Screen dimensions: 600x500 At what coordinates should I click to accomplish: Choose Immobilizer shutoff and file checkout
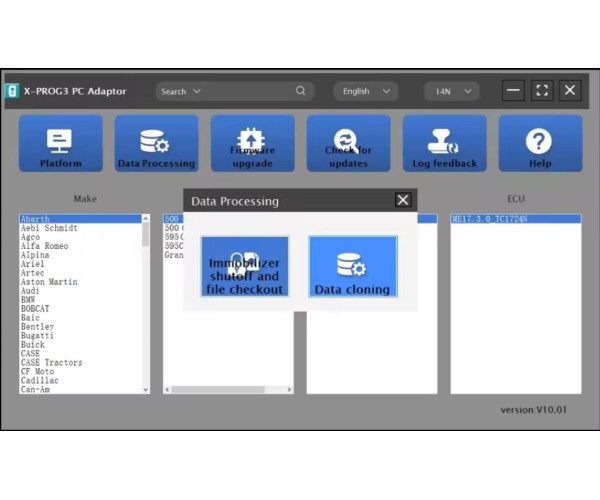(245, 267)
